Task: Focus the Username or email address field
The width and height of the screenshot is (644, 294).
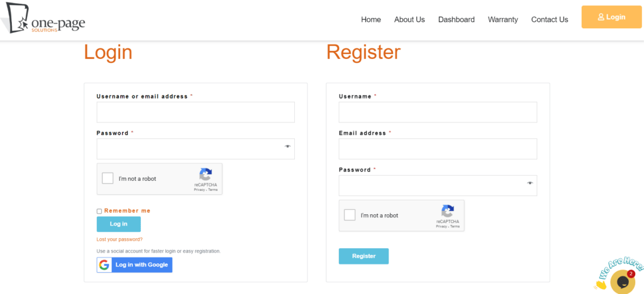Action: pyautogui.click(x=196, y=112)
